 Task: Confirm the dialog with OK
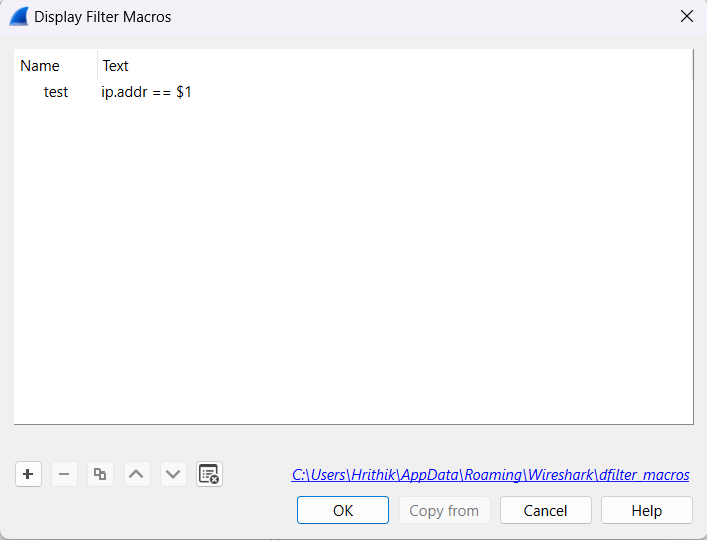pos(343,510)
